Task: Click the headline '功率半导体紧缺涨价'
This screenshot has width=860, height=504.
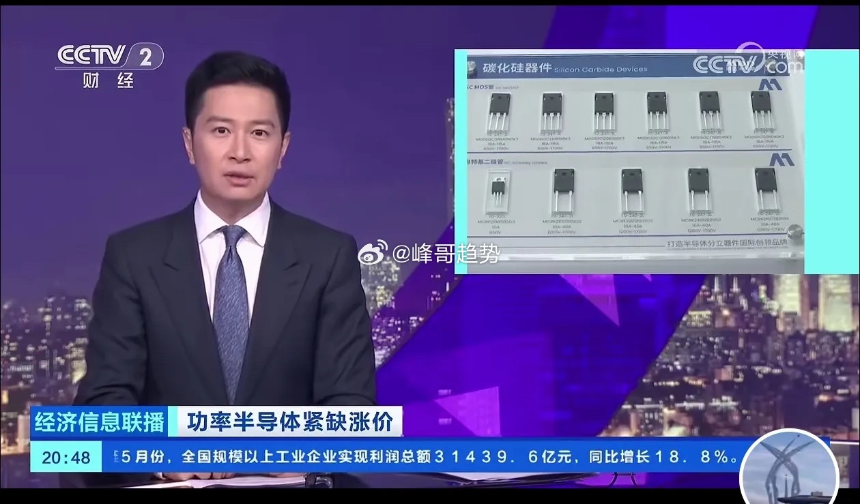Action: point(290,422)
